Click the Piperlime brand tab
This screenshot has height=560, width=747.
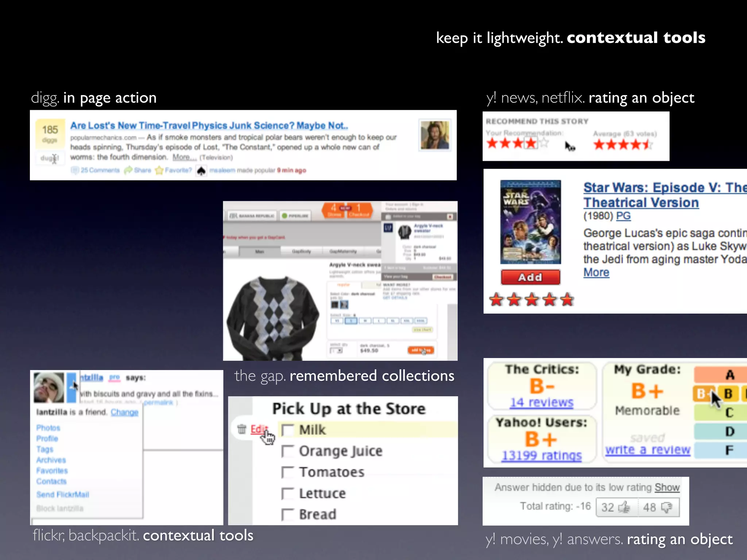[x=295, y=215]
